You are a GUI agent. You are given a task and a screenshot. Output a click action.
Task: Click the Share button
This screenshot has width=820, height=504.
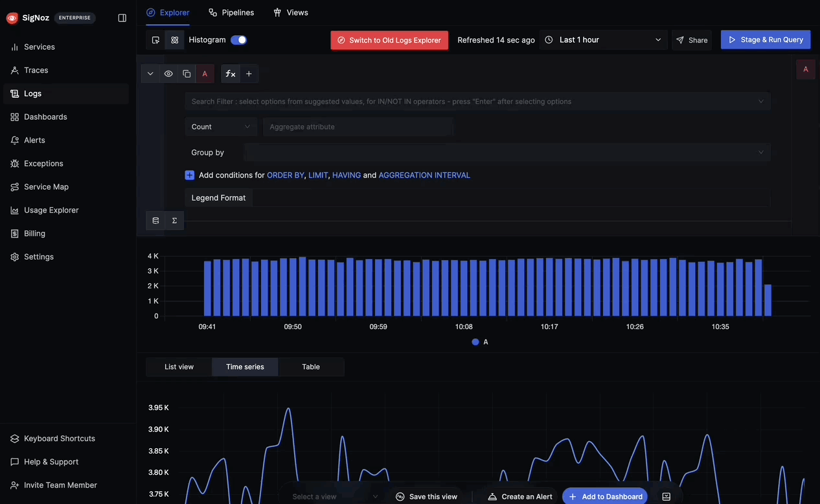[x=692, y=40]
